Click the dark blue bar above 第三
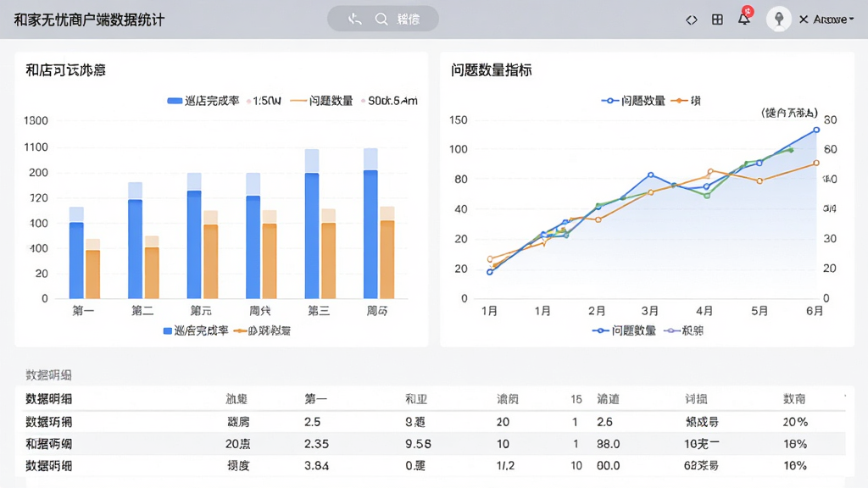868x488 pixels. click(x=312, y=236)
